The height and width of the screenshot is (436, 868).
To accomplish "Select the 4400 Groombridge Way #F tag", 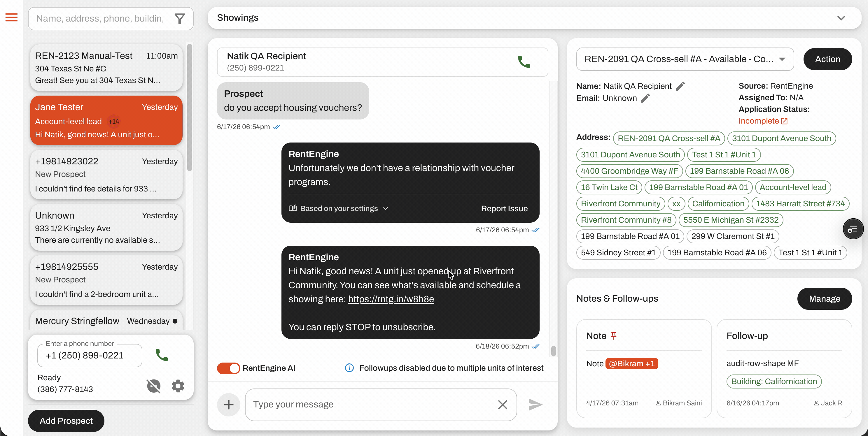I will pos(629,171).
